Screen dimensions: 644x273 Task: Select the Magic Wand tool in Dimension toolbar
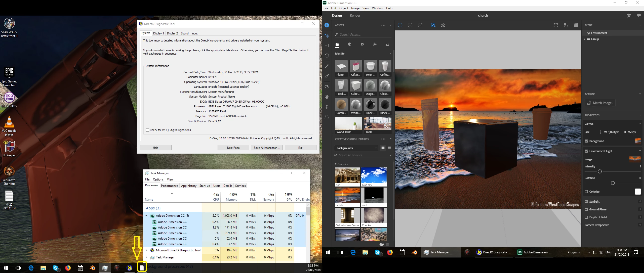327,66
